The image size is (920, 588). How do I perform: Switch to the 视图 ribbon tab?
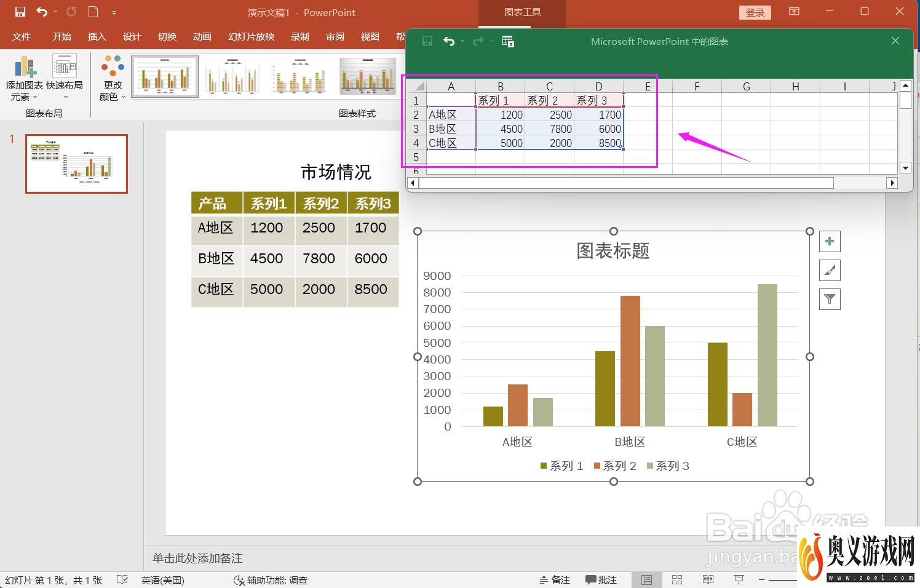pyautogui.click(x=370, y=37)
